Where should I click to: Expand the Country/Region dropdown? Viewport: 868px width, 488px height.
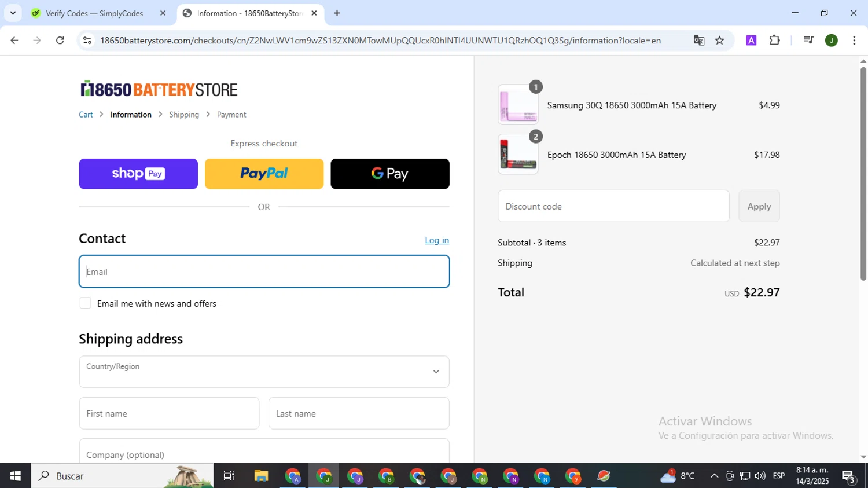(264, 372)
